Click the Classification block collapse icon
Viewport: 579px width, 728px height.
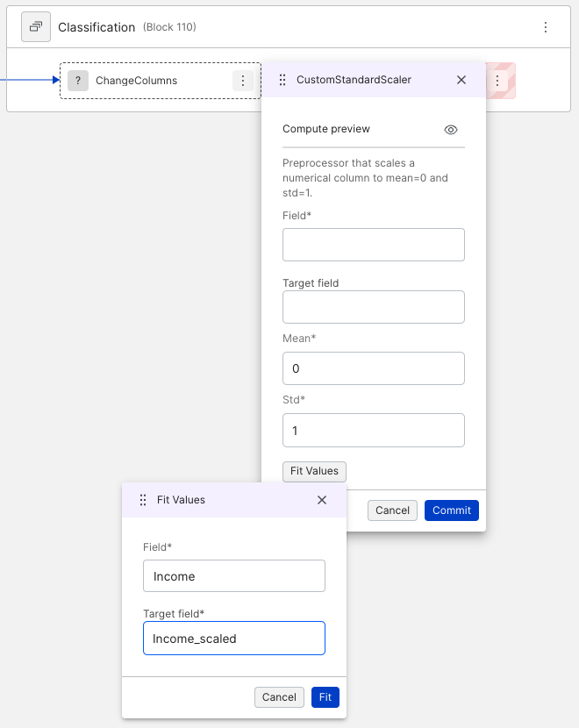pos(36,27)
